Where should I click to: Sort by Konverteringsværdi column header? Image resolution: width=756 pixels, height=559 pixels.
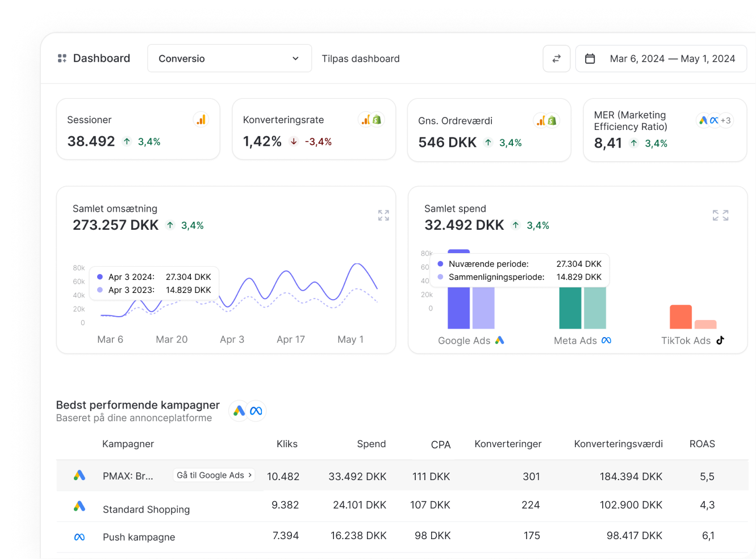point(619,444)
